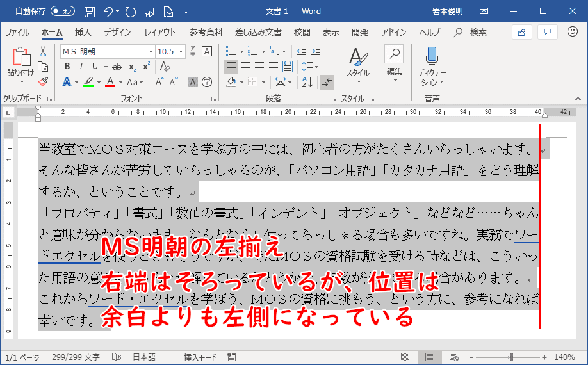Image resolution: width=588 pixels, height=365 pixels.
Task: Toggle Bold formatting
Action: coord(67,67)
